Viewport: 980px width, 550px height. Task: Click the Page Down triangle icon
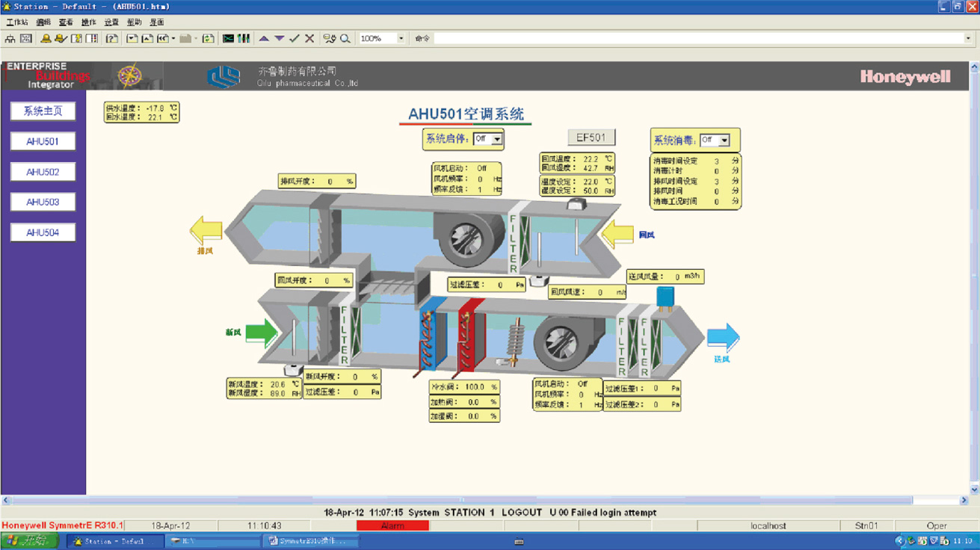279,38
